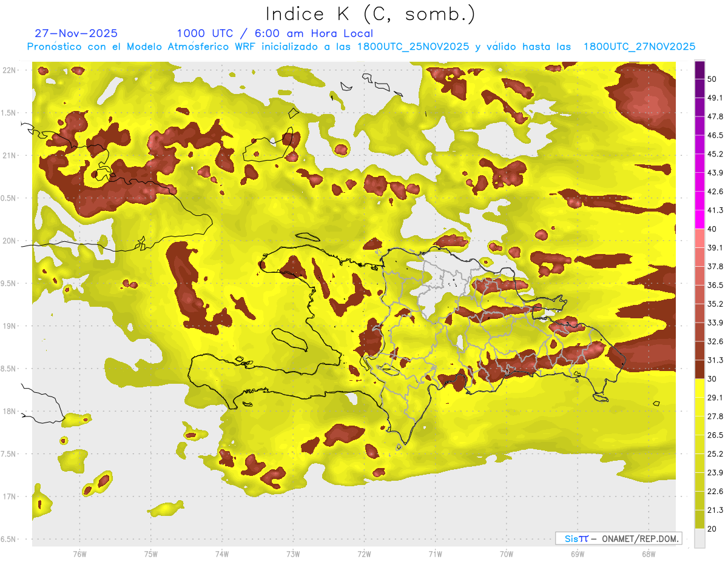Click the '1000 UTC / 6:00 am Hora Local' label
This screenshot has height=562, width=728.
[x=275, y=33]
